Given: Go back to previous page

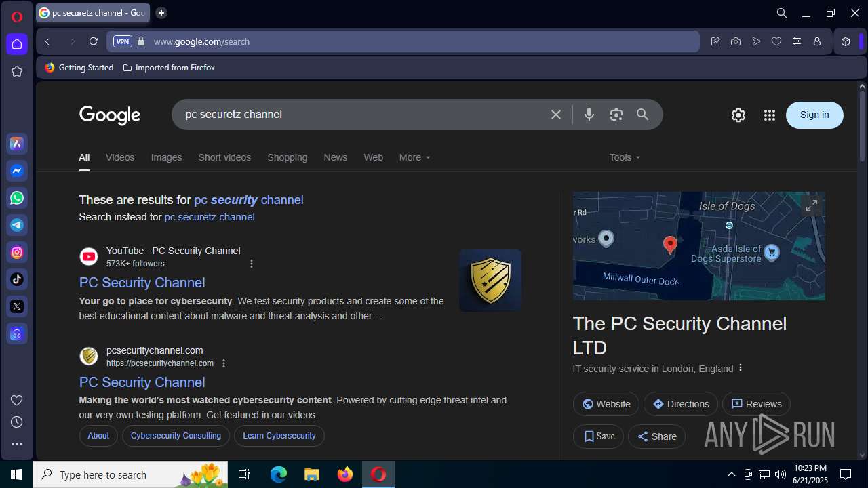Looking at the screenshot, I should click(47, 41).
